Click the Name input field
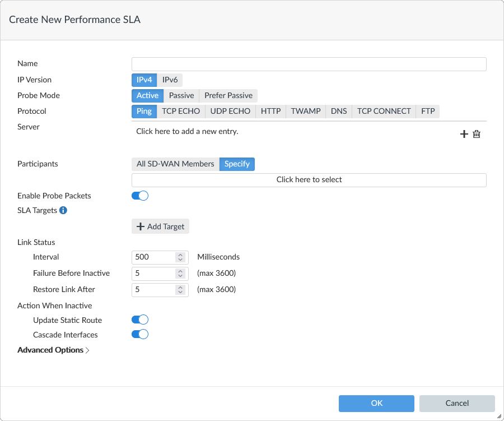Viewport: 504px width, 421px height. 309,64
